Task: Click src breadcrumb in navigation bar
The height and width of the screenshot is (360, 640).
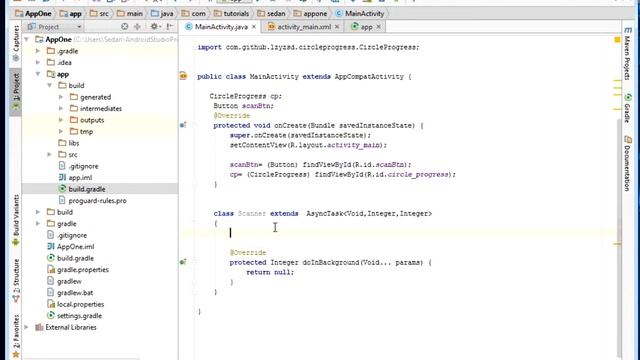Action: (x=99, y=13)
